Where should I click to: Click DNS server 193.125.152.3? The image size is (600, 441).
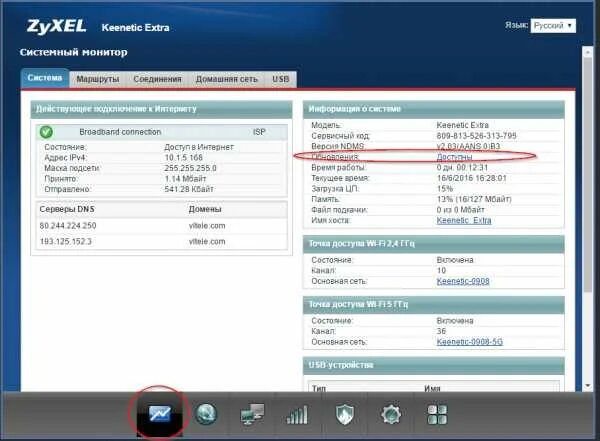pyautogui.click(x=65, y=242)
